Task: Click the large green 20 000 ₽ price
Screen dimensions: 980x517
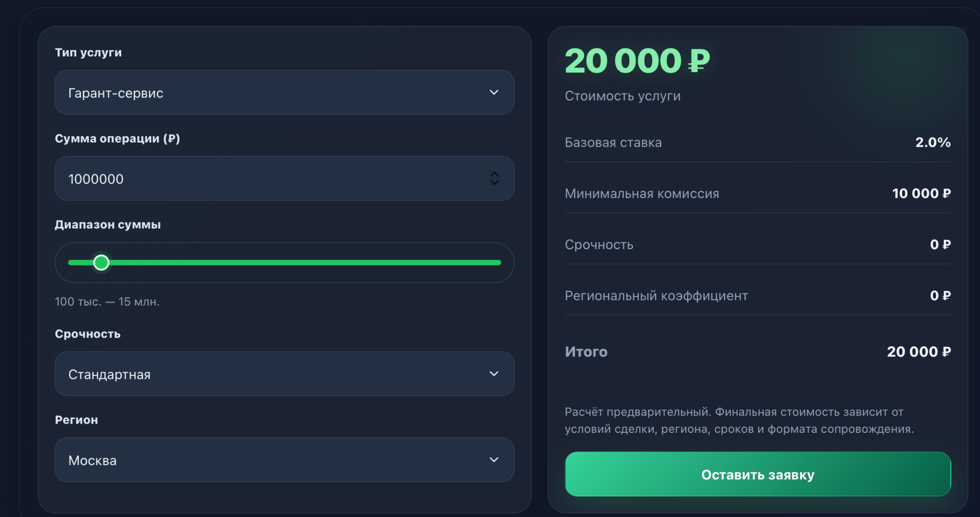Action: click(637, 61)
